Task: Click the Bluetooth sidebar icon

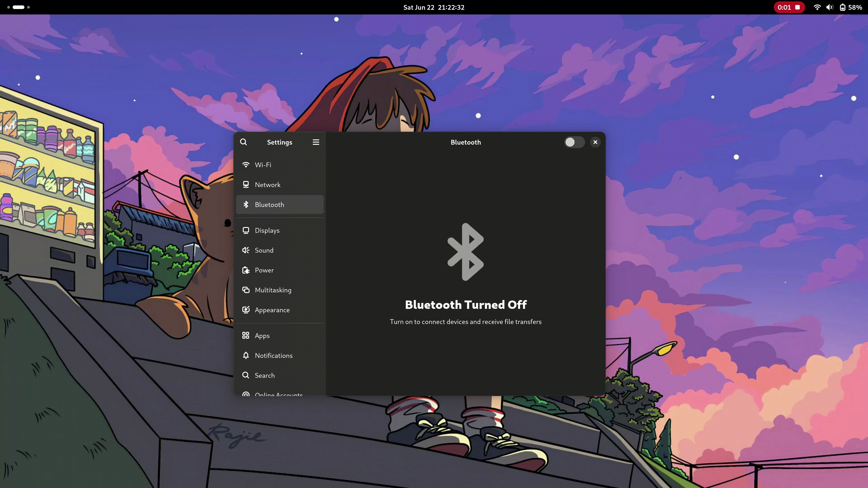Action: tap(246, 204)
